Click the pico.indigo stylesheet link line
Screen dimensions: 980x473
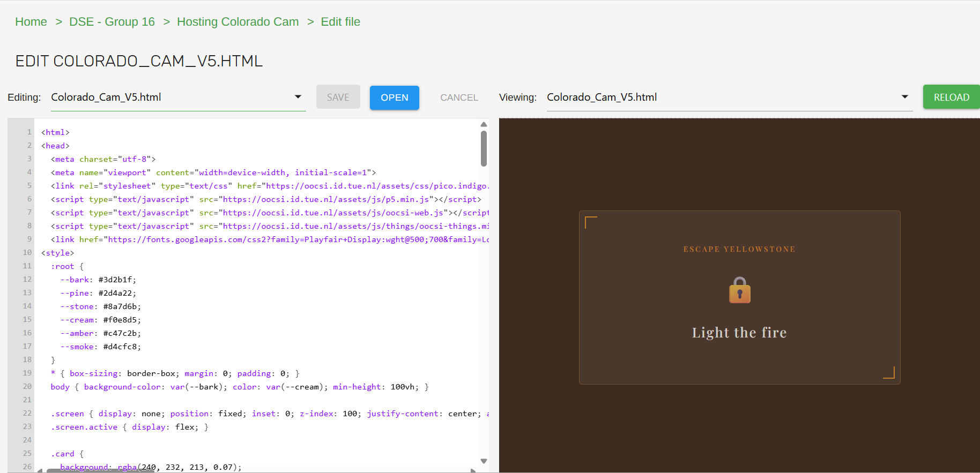(270, 186)
